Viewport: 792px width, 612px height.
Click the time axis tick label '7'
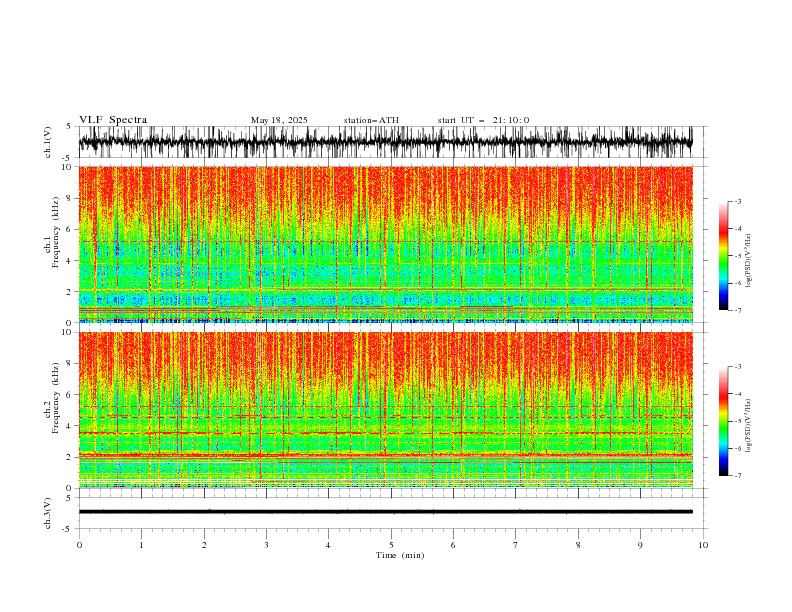click(516, 545)
